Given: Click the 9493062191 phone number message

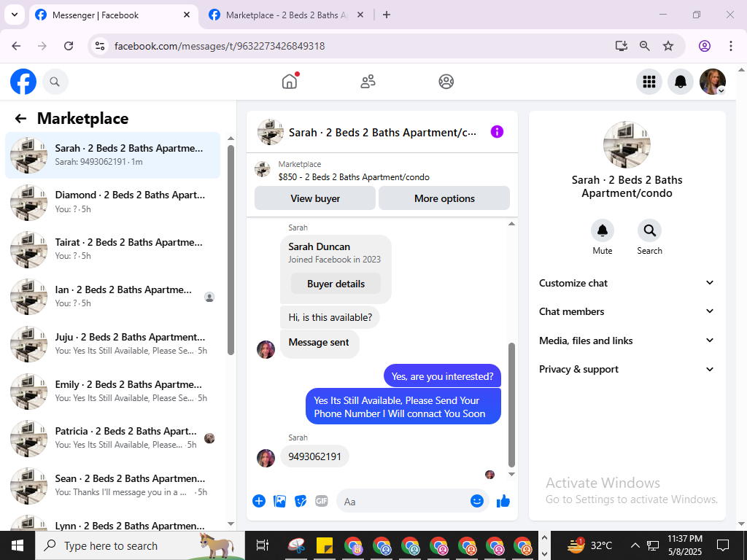Looking at the screenshot, I should 314,456.
